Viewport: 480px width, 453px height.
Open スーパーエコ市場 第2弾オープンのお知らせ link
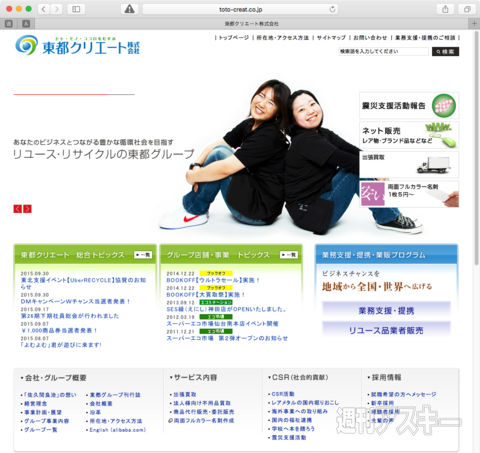(x=227, y=338)
